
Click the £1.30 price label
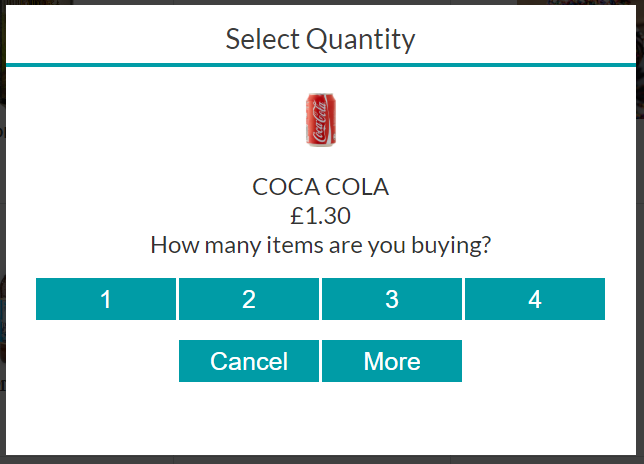320,216
